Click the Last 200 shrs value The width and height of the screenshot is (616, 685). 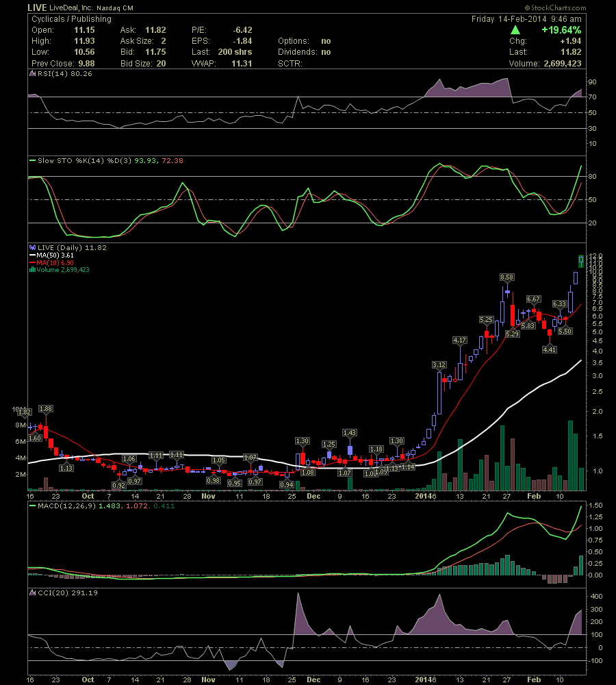235,51
